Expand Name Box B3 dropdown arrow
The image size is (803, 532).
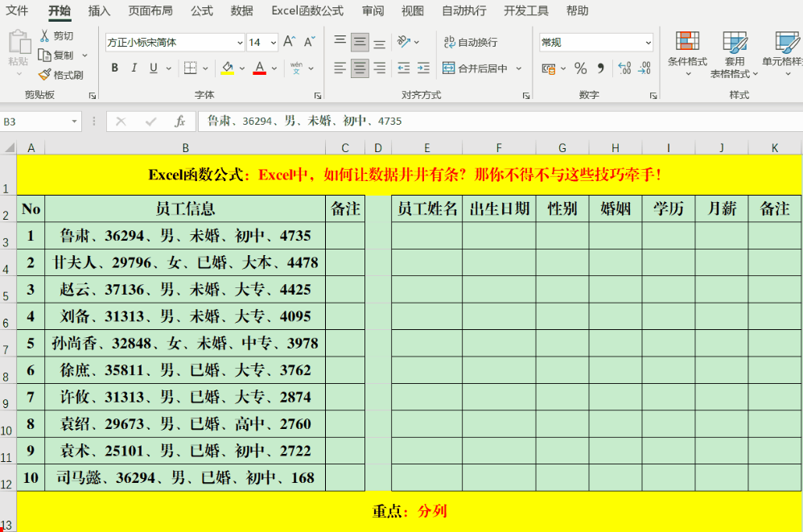(x=74, y=122)
